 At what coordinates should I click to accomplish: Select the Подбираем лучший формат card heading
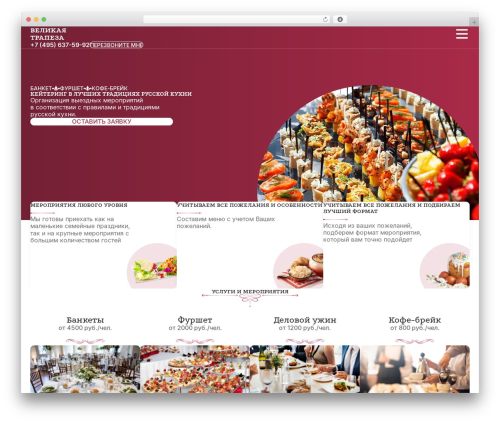(x=392, y=208)
